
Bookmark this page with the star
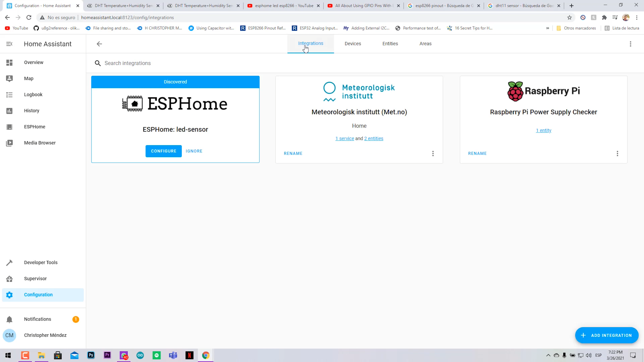[570, 17]
